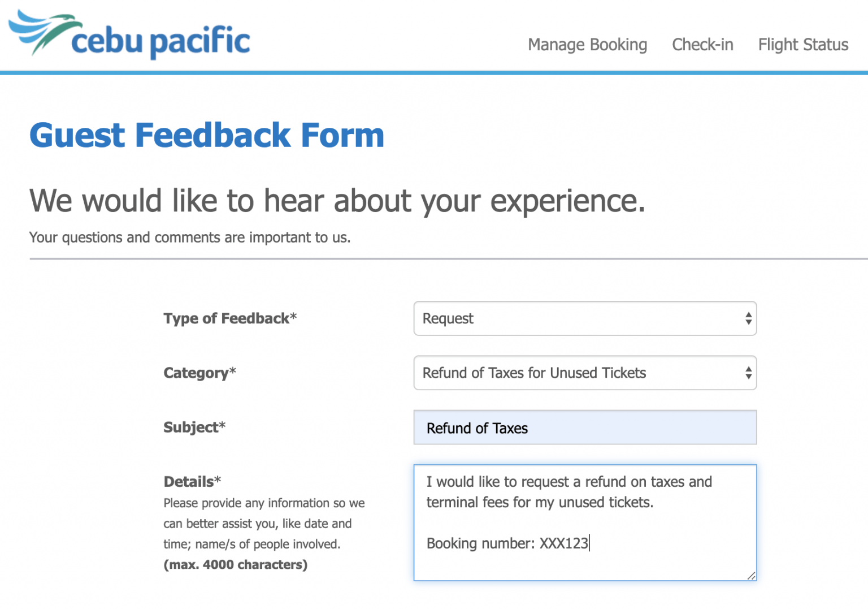Grab the Details textarea resize handle
The image size is (868, 609).
[x=751, y=576]
